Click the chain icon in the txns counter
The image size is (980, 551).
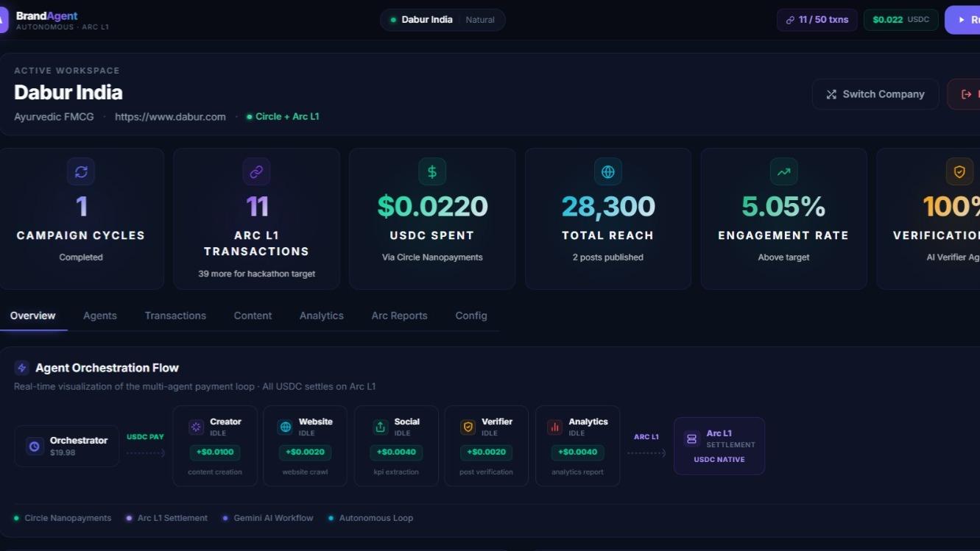pos(790,20)
